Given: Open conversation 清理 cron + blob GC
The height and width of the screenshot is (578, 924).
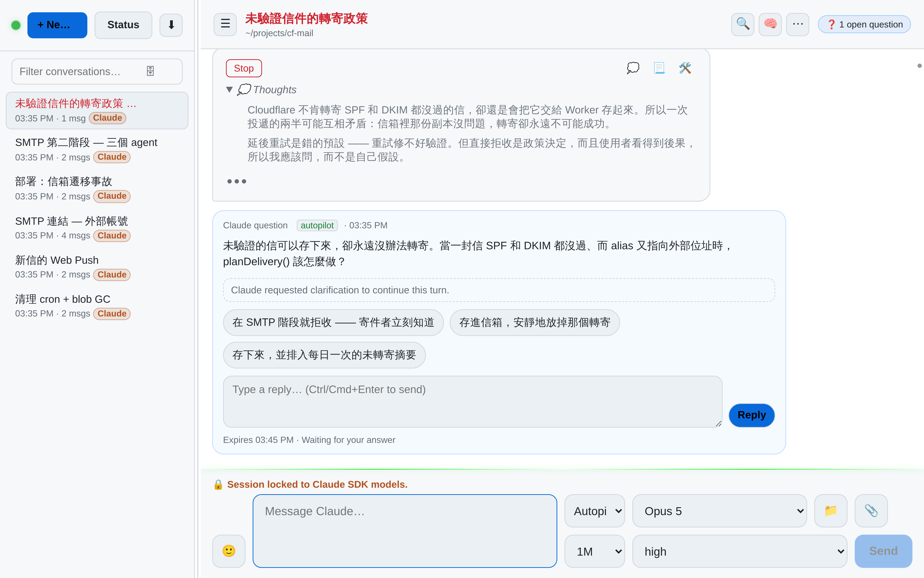Looking at the screenshot, I should (x=97, y=306).
